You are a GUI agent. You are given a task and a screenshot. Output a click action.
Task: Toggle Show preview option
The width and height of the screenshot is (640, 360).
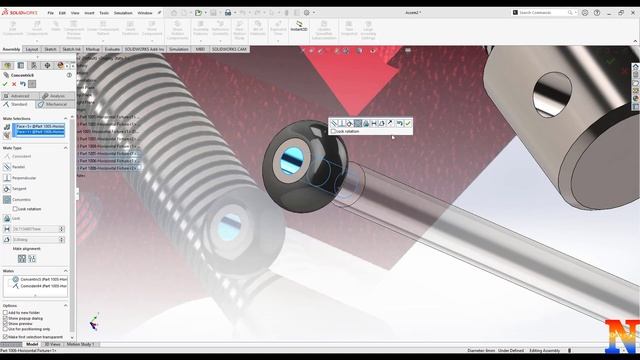click(x=5, y=323)
